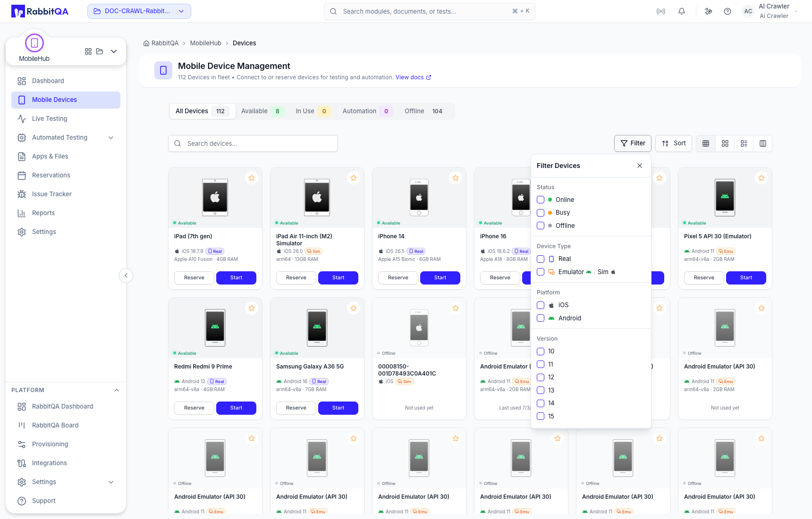
Task: Open the View docs link
Action: click(x=413, y=77)
